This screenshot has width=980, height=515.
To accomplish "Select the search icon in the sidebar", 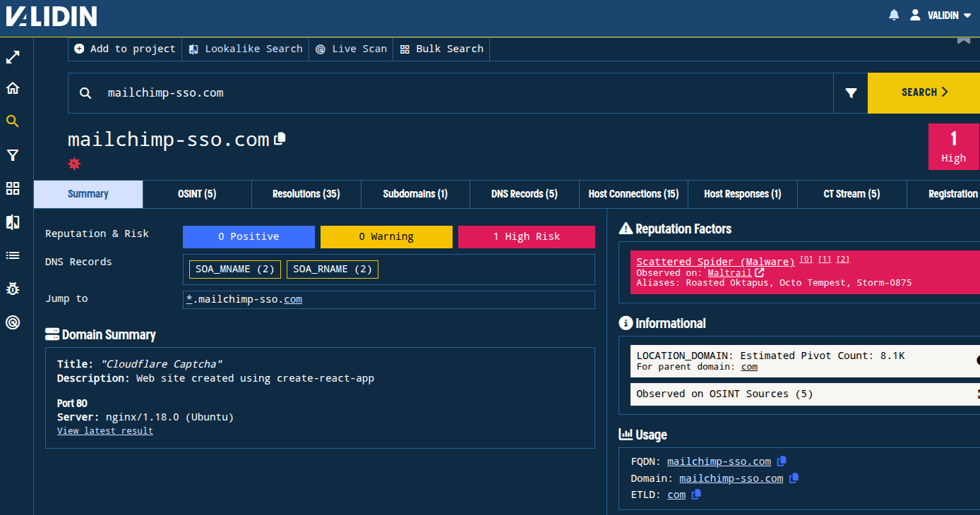I will pos(13,121).
